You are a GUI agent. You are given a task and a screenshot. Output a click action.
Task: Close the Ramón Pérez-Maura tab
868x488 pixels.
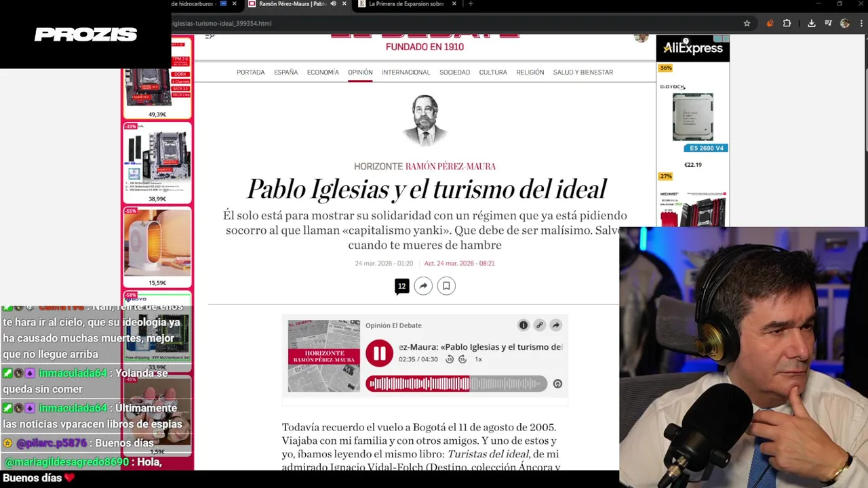click(x=344, y=4)
